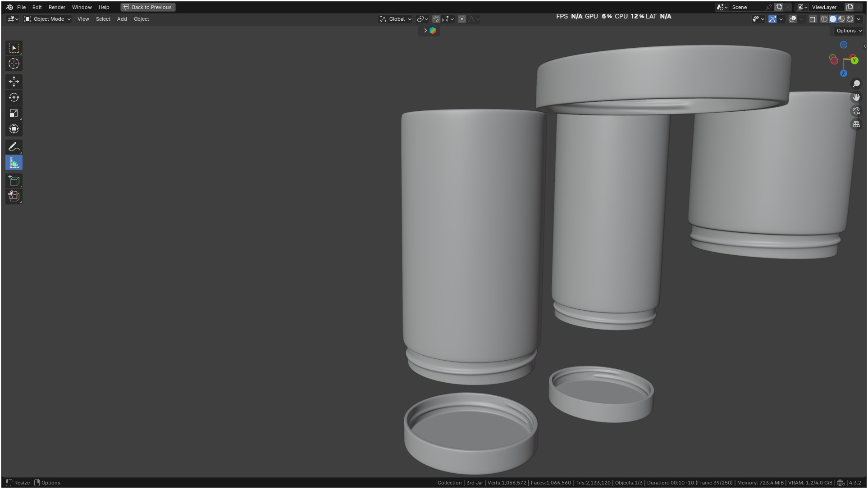
Task: Switch to wireframe shading
Action: click(824, 19)
